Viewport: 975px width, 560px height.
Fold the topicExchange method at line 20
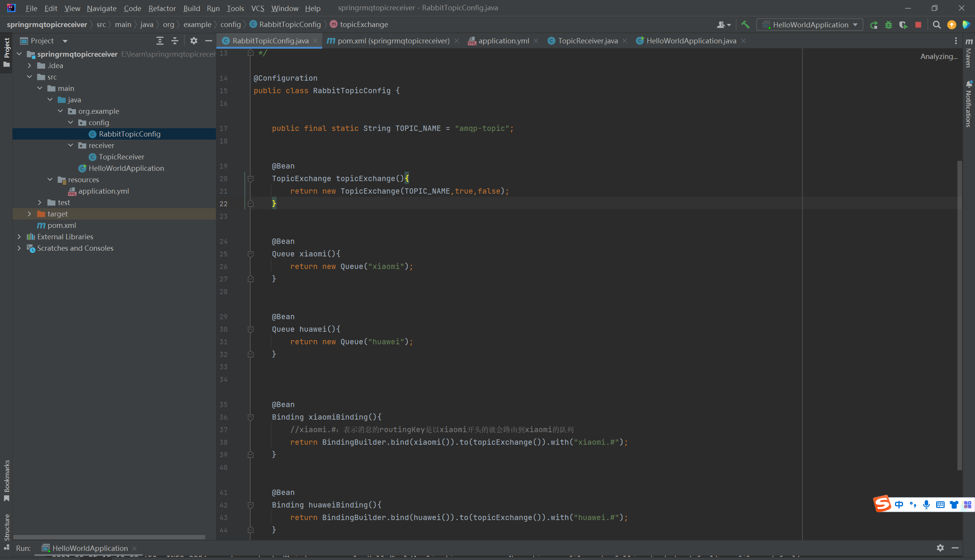[251, 178]
